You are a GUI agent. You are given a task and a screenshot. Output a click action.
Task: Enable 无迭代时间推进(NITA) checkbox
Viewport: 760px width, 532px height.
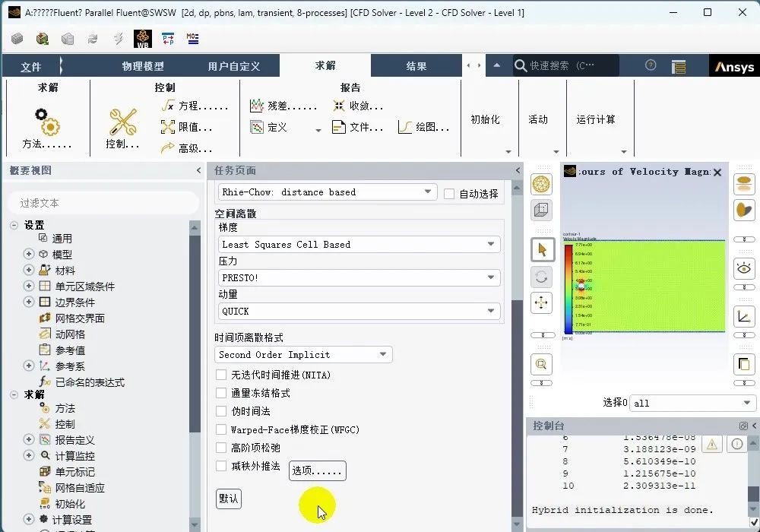click(x=221, y=375)
